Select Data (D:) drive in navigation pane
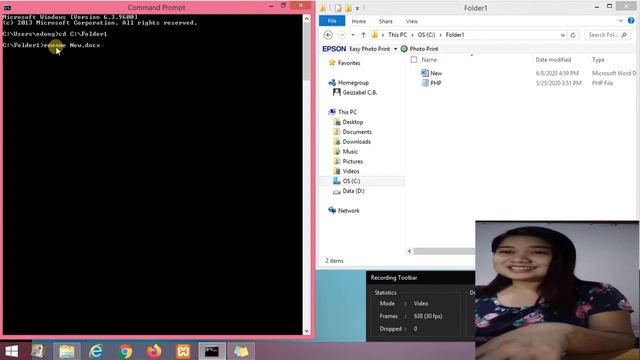The height and width of the screenshot is (360, 640). click(349, 191)
